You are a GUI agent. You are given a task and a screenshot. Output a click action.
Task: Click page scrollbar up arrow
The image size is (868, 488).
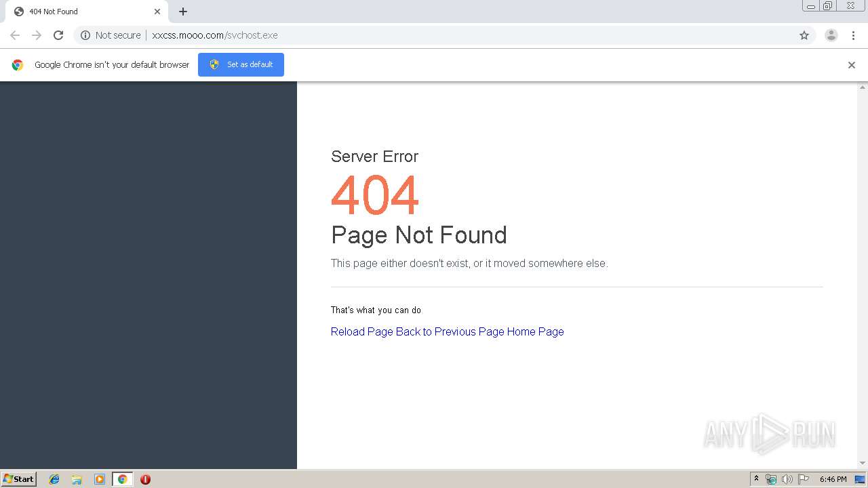pyautogui.click(x=863, y=87)
